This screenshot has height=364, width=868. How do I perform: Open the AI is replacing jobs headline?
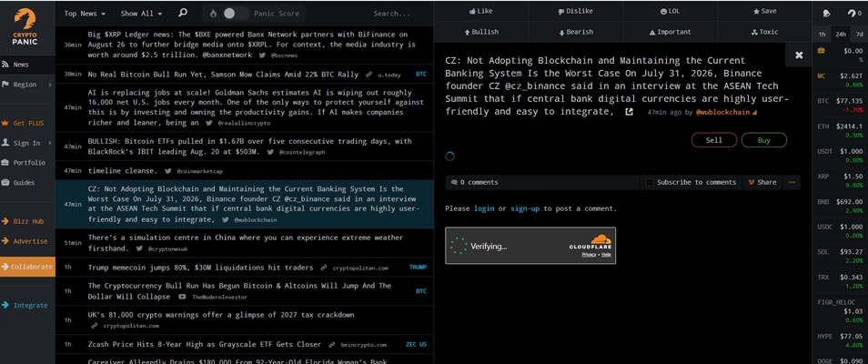coord(256,107)
